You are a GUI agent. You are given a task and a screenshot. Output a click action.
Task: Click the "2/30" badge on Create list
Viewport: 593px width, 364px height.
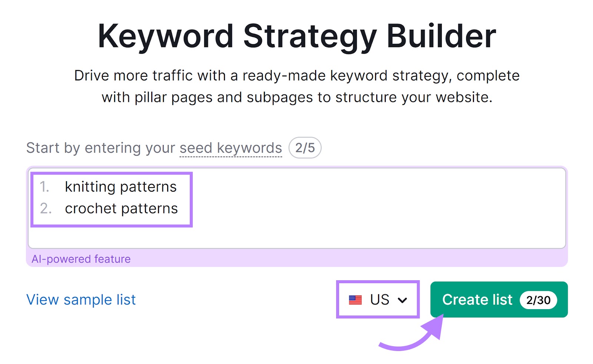(x=538, y=300)
